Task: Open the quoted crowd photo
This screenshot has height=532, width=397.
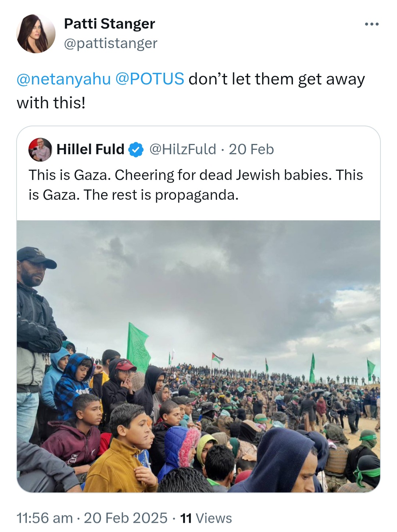Action: [198, 356]
